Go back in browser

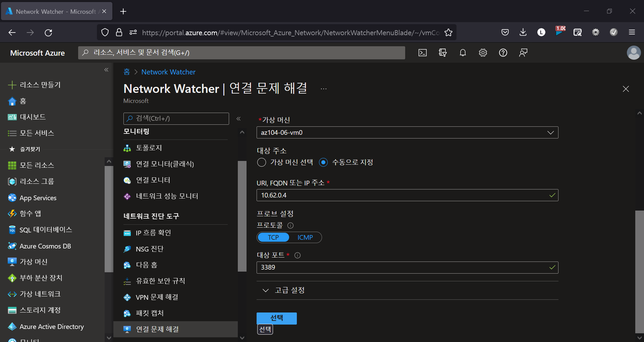12,32
